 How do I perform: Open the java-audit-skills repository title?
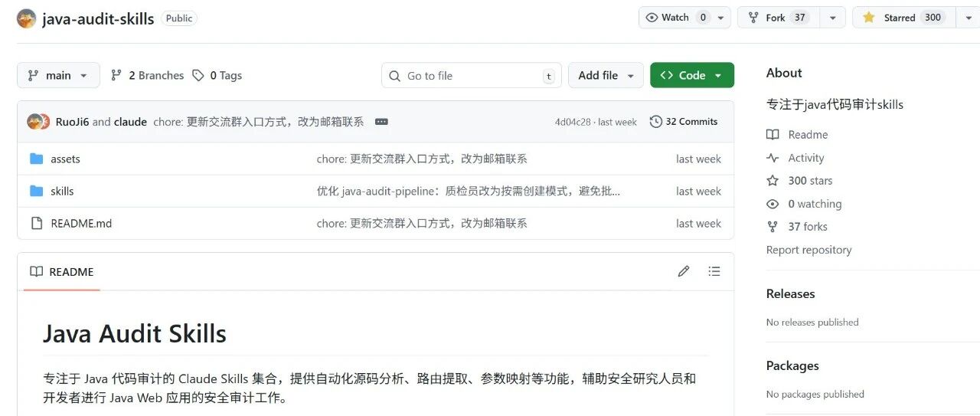(98, 18)
